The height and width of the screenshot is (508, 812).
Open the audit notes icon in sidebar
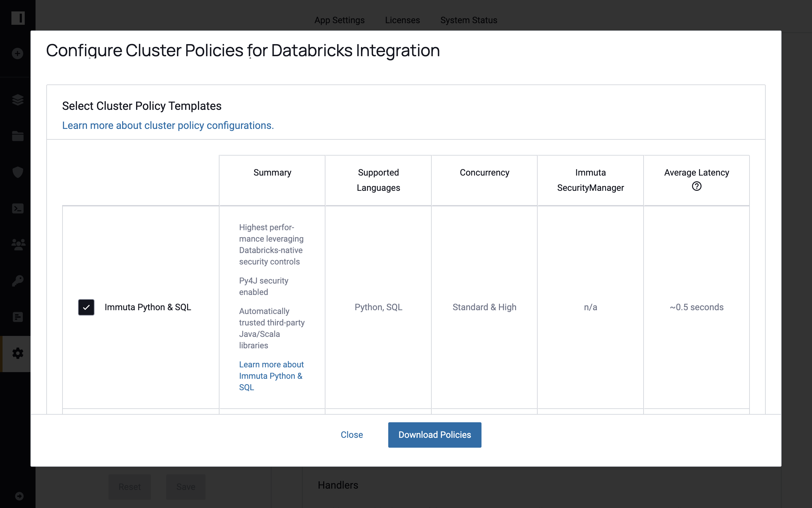17,317
